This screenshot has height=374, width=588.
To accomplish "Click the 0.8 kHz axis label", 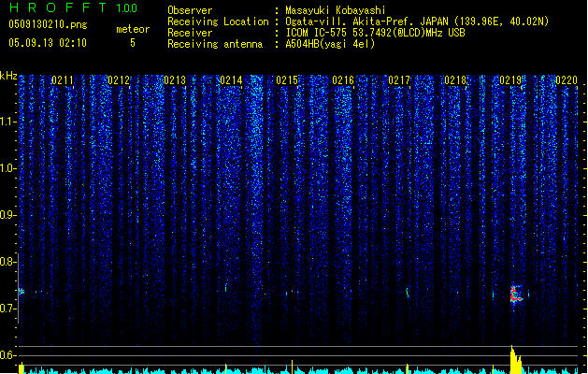I will coord(8,262).
